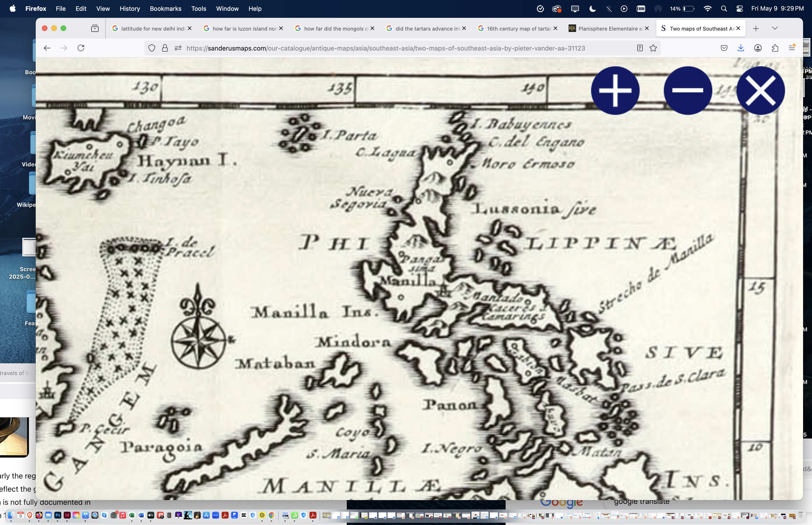Go forward to next page

click(x=64, y=48)
